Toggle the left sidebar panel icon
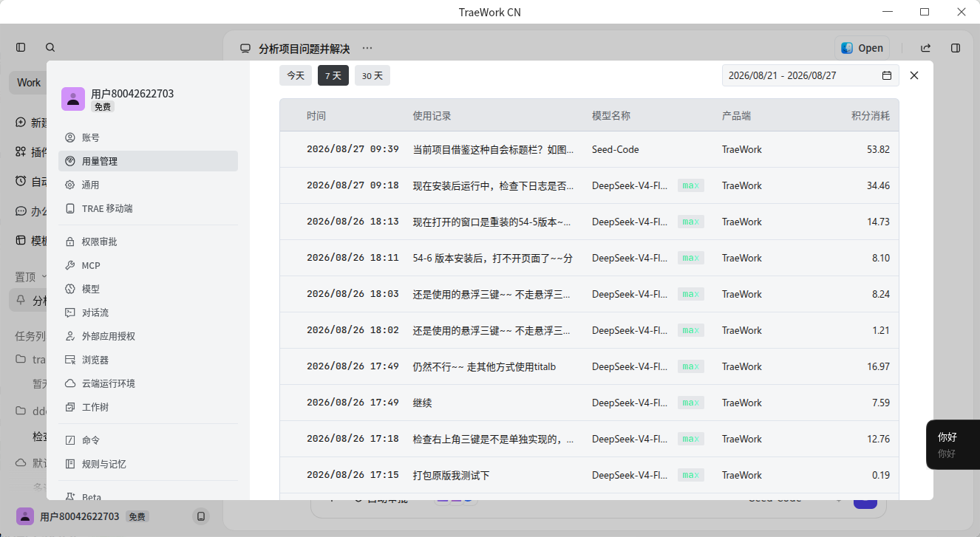Image resolution: width=980 pixels, height=537 pixels. coord(21,47)
